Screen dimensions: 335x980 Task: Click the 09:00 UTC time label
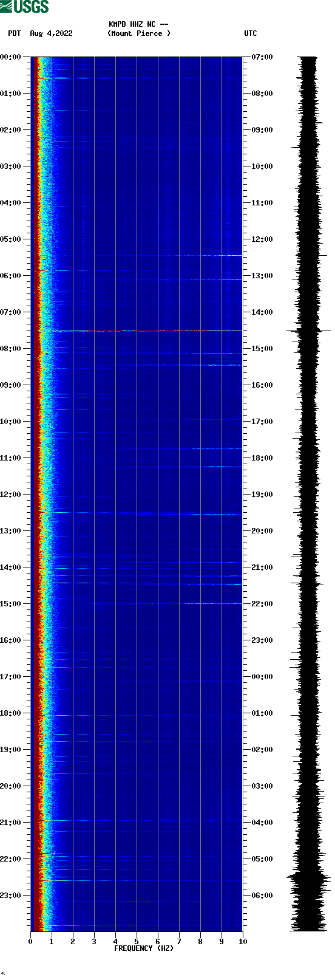(262, 130)
